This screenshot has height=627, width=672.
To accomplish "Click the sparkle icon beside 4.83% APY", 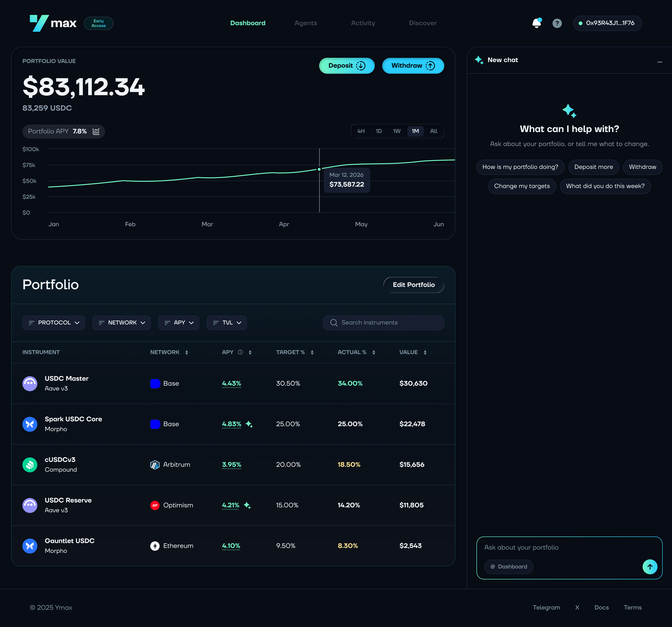I will click(249, 424).
